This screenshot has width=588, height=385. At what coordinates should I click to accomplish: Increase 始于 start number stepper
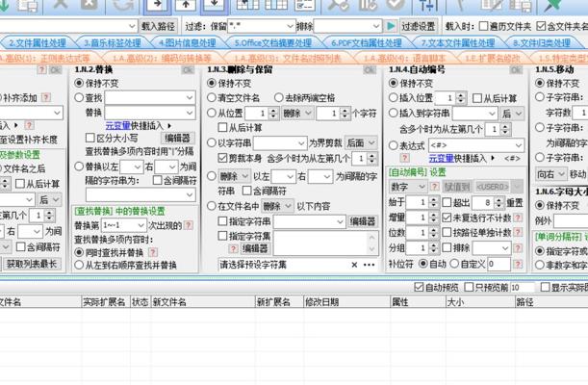(434, 199)
